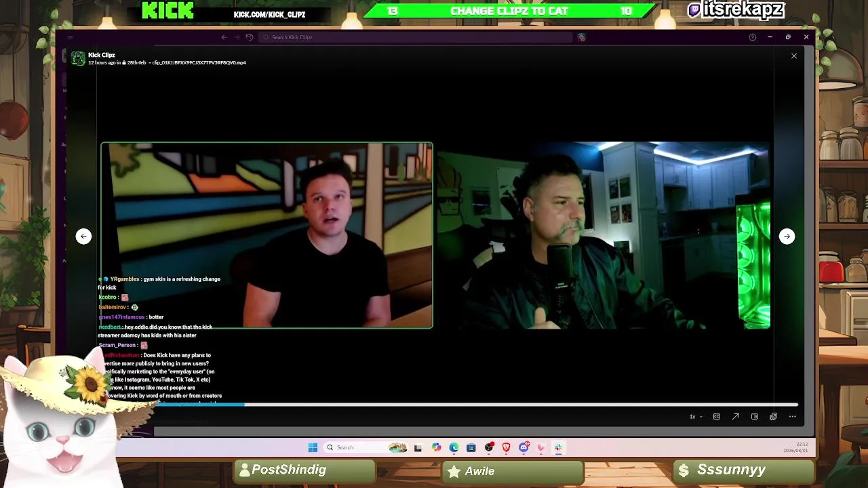The width and height of the screenshot is (868, 488).
Task: Open Task View on the taskbar
Action: [418, 447]
